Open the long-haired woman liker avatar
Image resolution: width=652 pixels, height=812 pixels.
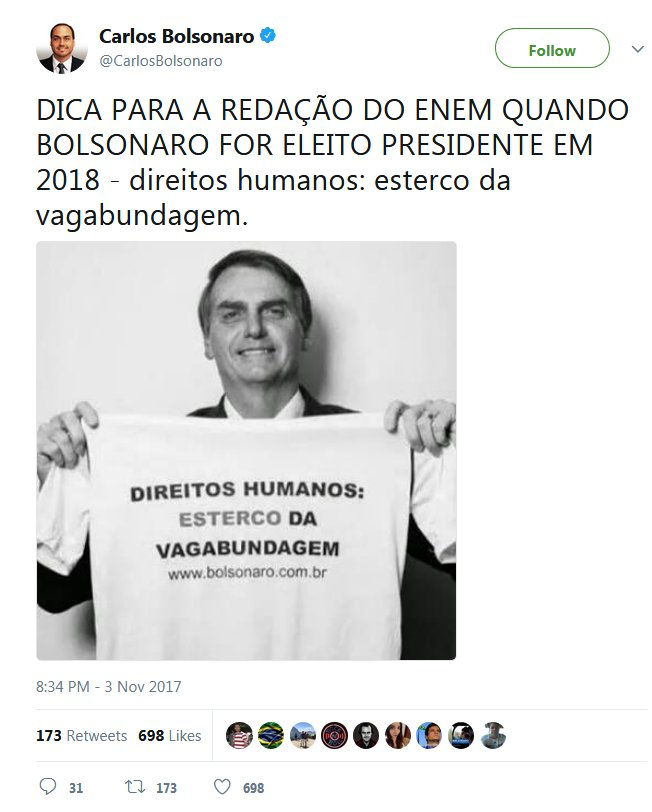(x=398, y=735)
